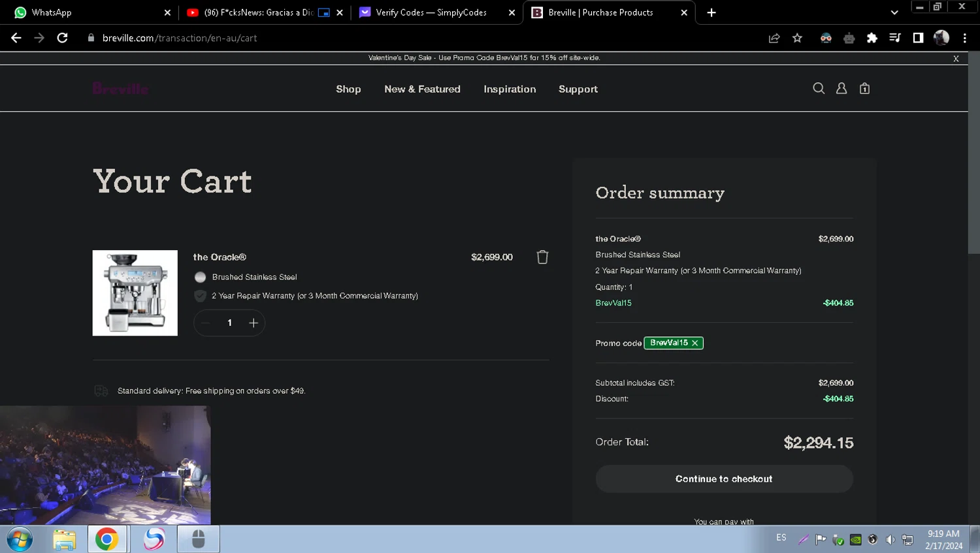Screen dimensions: 980x553
Task: Select the Breville Purchase Products tab
Action: pyautogui.click(x=609, y=12)
